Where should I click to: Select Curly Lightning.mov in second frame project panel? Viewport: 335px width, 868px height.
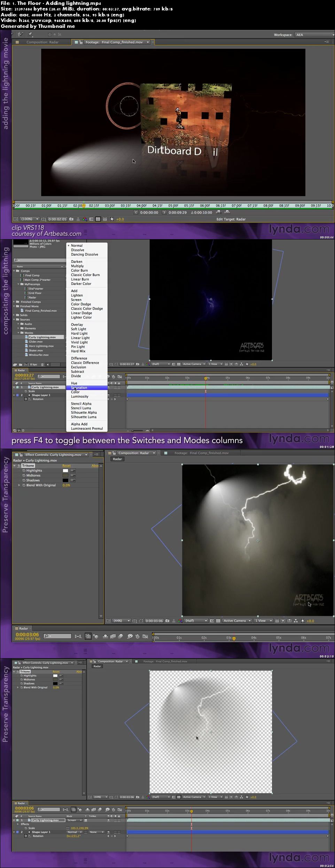[42, 337]
